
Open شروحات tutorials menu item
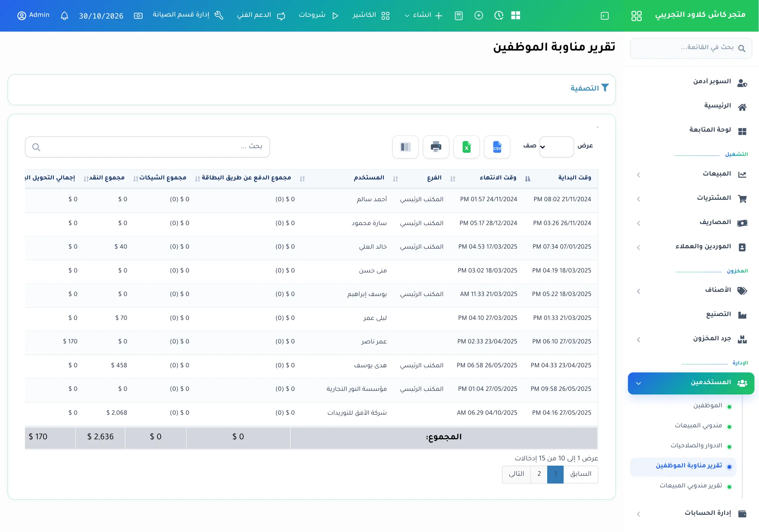click(319, 15)
